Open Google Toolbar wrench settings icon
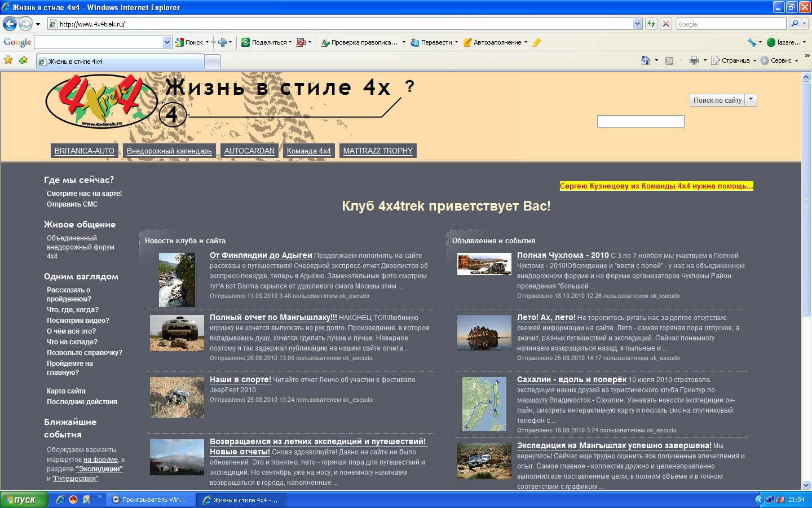The width and height of the screenshot is (812, 508). [x=752, y=42]
